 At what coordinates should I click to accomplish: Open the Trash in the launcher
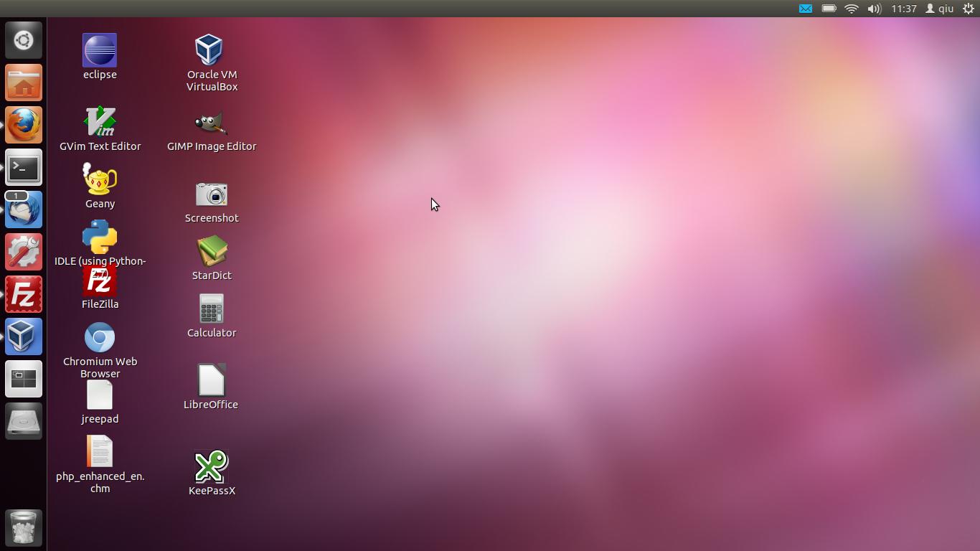click(24, 527)
